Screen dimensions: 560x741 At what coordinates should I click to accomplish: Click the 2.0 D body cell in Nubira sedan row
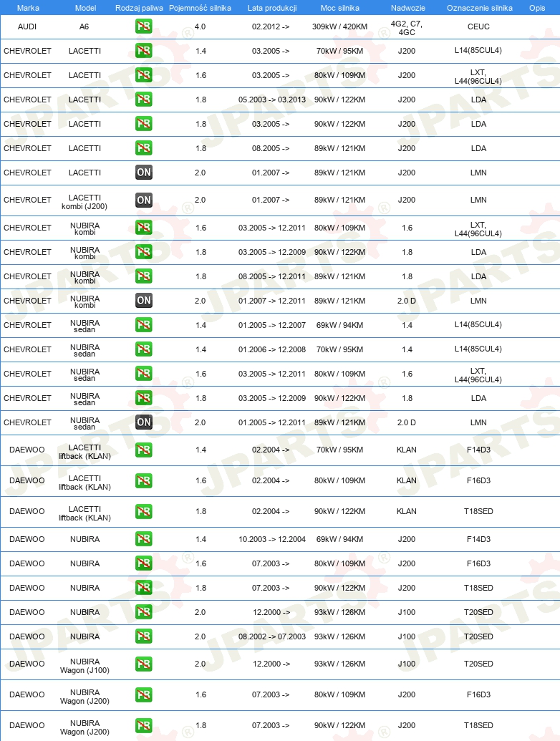tap(407, 422)
